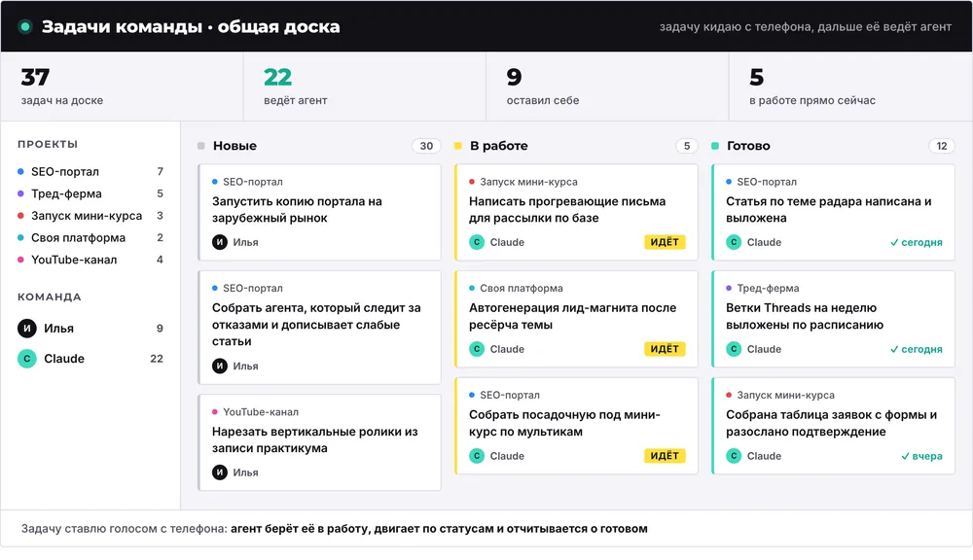
Task: Click the purple dot next to Тред-ферма project
Action: [20, 193]
